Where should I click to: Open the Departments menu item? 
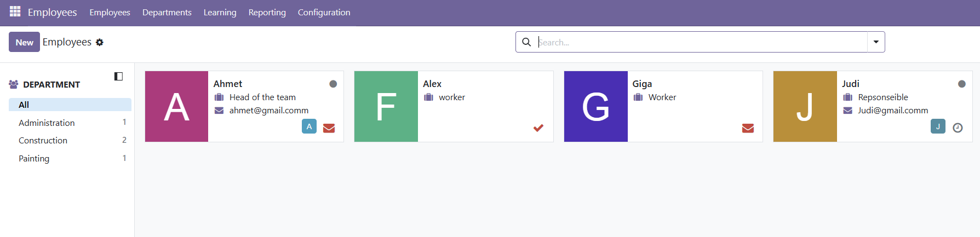167,12
